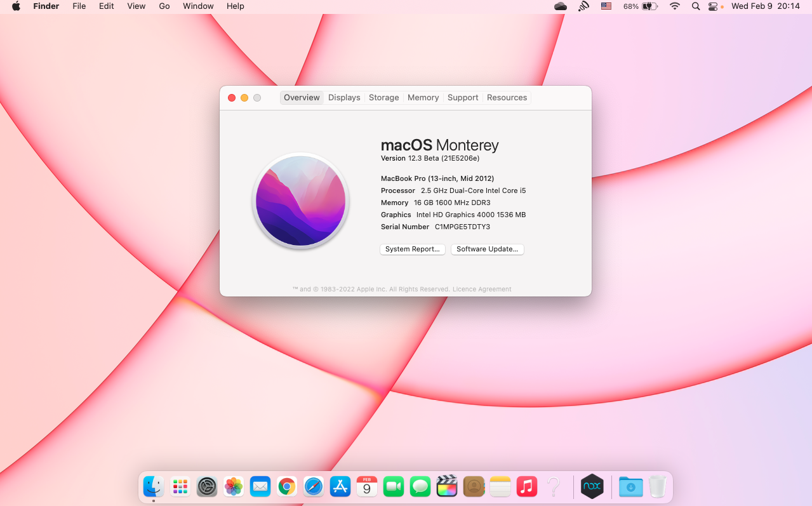Open the View menu
Image resolution: width=812 pixels, height=506 pixels.
[x=136, y=6]
